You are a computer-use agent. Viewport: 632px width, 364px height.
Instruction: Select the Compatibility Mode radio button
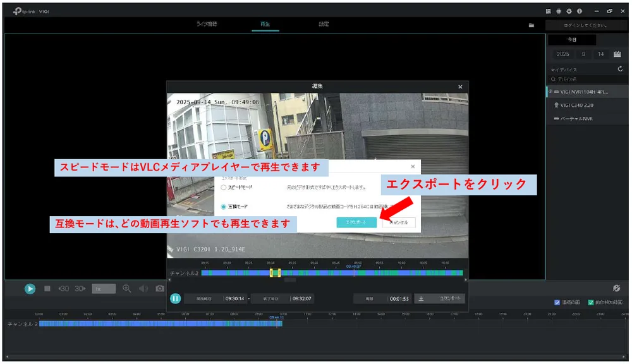(223, 207)
